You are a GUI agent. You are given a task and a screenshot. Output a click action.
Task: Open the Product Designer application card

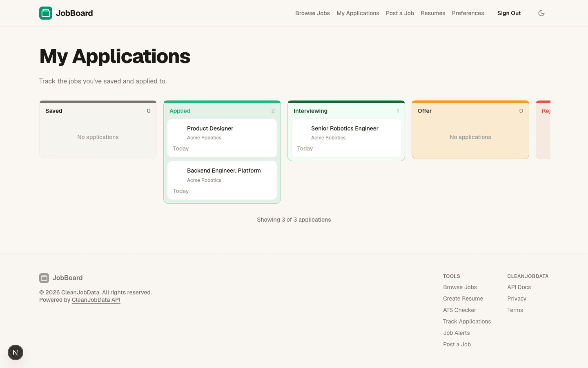222,138
